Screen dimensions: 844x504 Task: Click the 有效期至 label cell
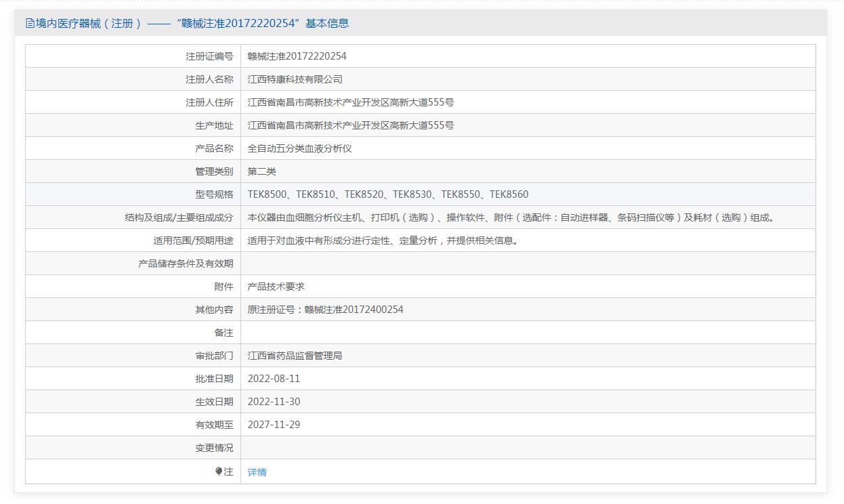(133, 425)
